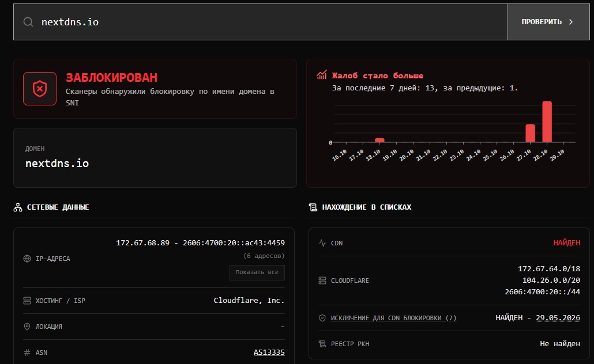Image resolution: width=594 pixels, height=364 pixels.
Task: Click the 2606:4700:20::/44 subnet
Action: click(x=543, y=292)
